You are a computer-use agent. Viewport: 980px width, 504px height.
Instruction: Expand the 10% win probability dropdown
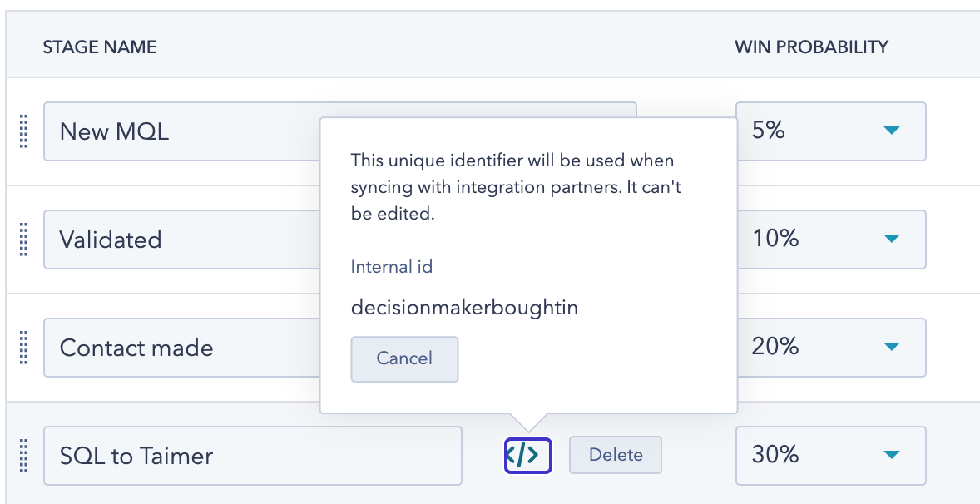point(830,240)
